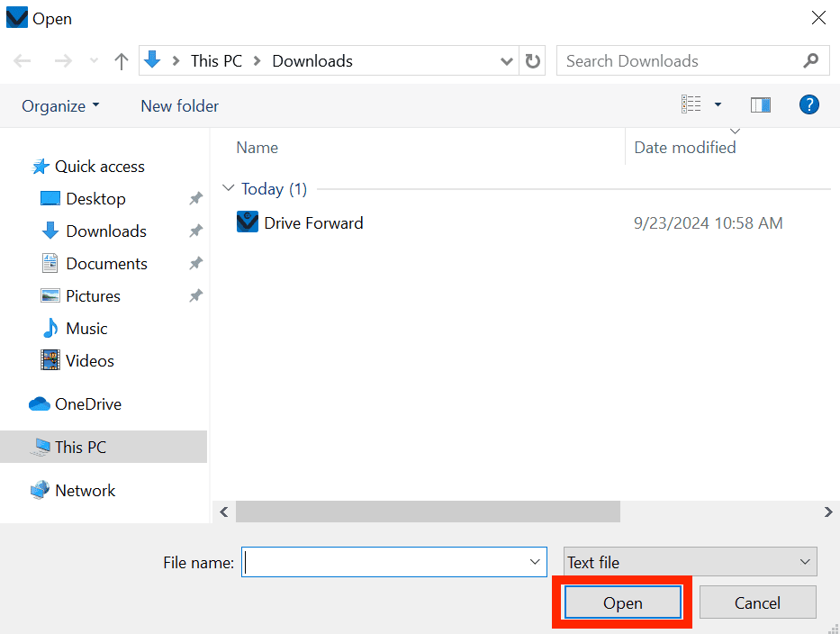The image size is (840, 634).
Task: Click This PC in the breadcrumb bar
Action: (x=216, y=60)
